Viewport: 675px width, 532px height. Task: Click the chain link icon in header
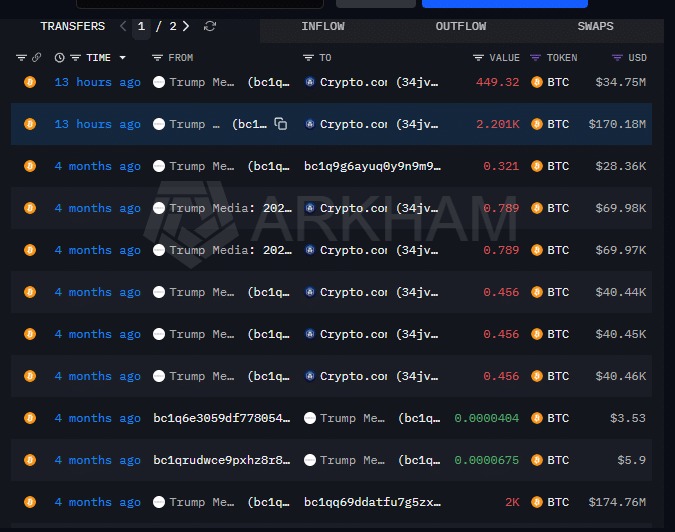pos(37,57)
